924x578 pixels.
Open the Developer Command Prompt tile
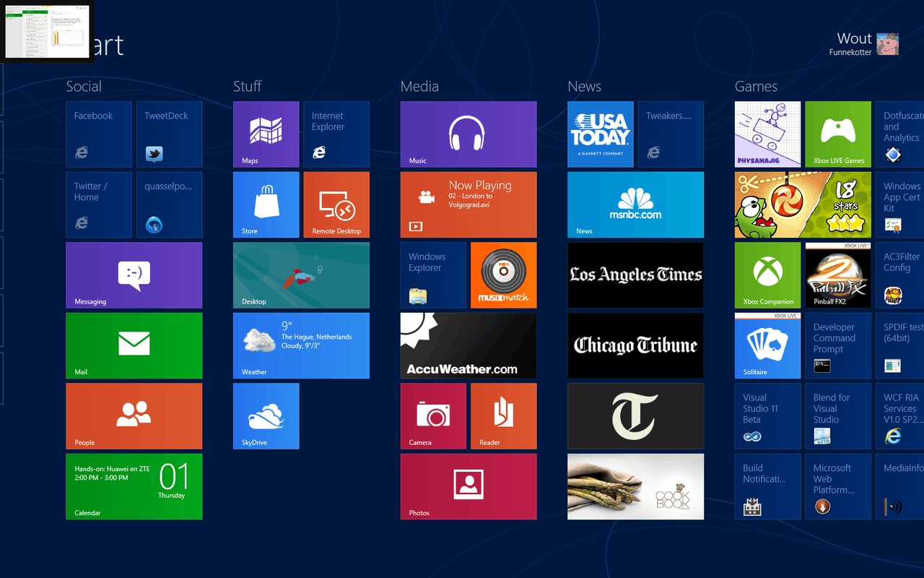pos(838,345)
